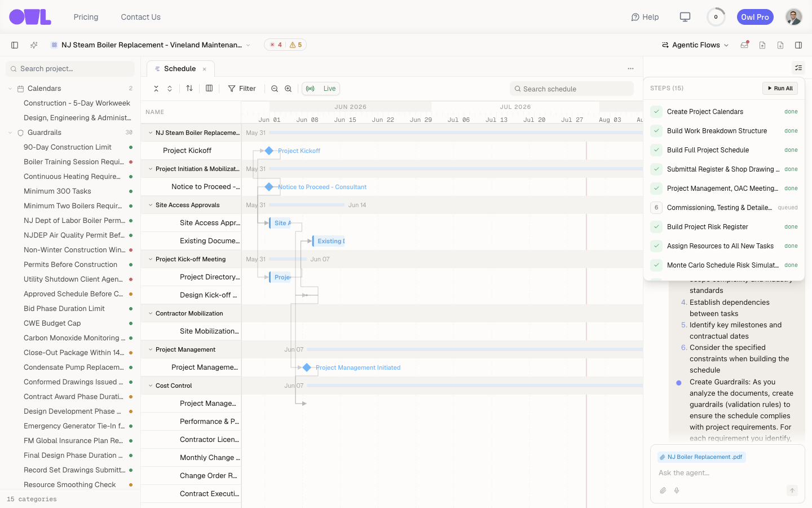Select 90-Day Construction Limit guardrail
Screen dimensions: 812x508
[68, 147]
